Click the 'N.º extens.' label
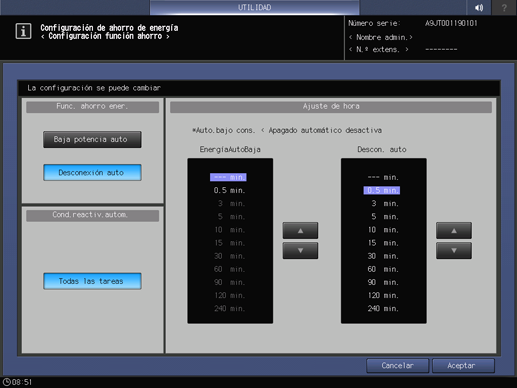The image size is (517, 388). tap(379, 50)
